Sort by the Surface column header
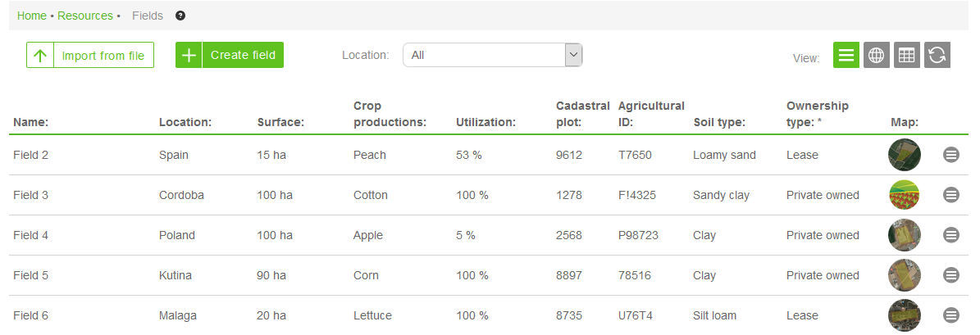Image resolution: width=980 pixels, height=335 pixels. tap(280, 122)
